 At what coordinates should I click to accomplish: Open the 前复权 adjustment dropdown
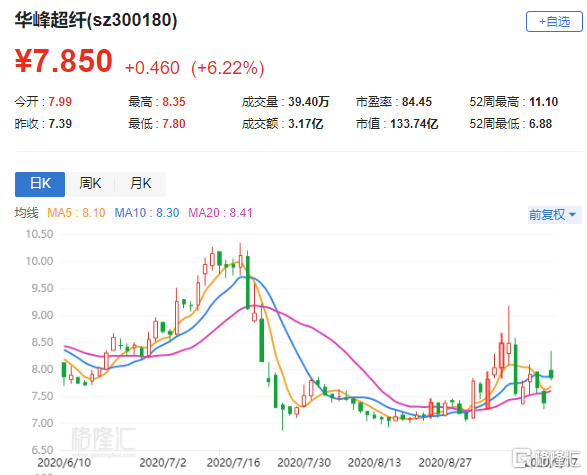pyautogui.click(x=555, y=215)
